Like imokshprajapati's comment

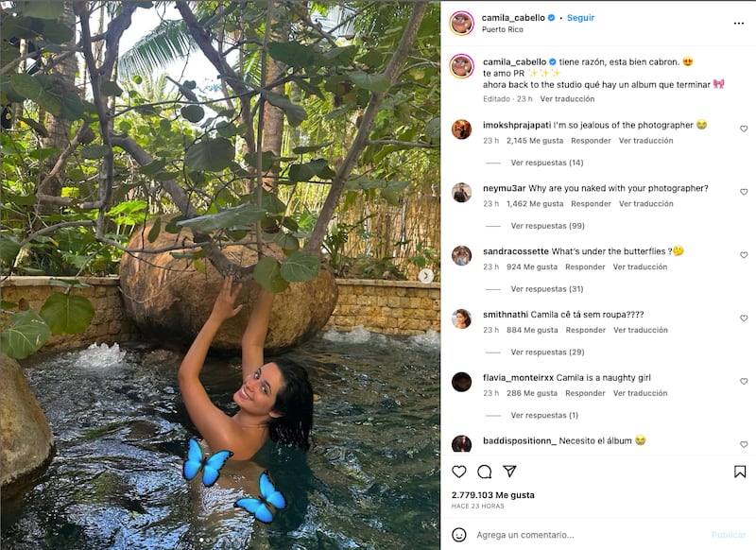(x=744, y=129)
